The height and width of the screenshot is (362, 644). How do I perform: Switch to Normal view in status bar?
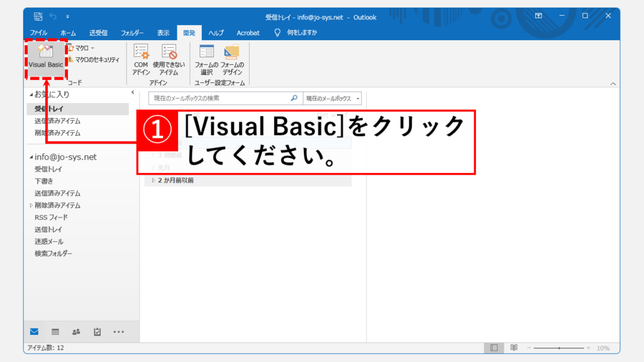494,348
